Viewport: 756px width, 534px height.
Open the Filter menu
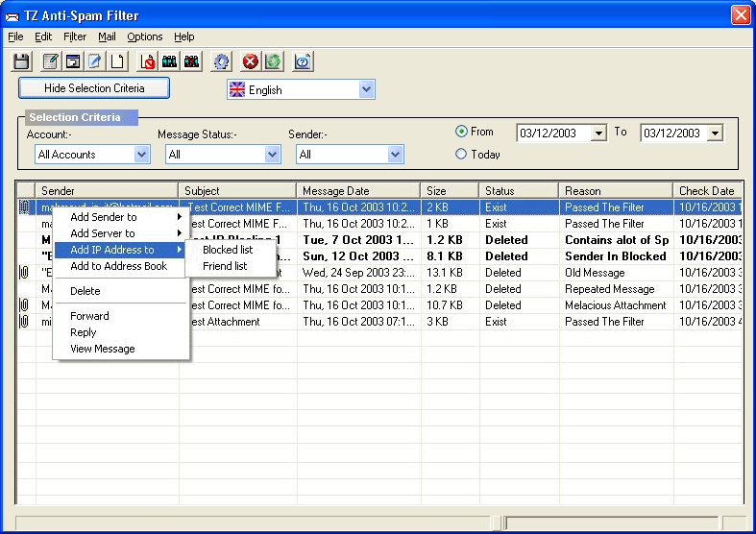(x=75, y=36)
